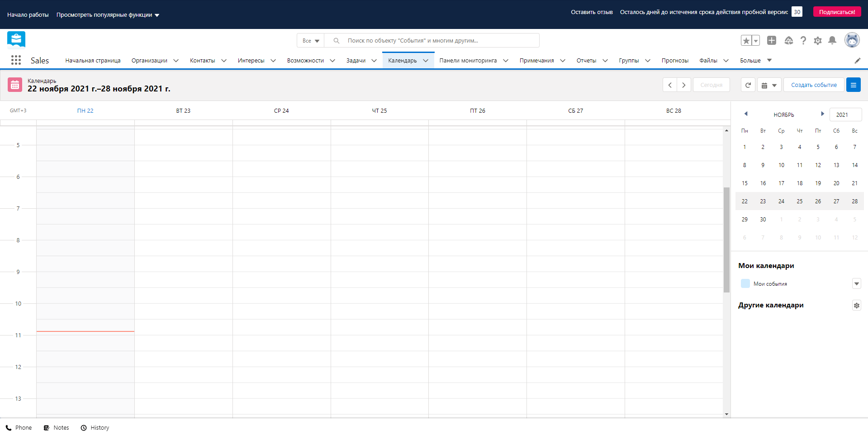Click the scrollbar down arrow
868x436 pixels.
726,414
